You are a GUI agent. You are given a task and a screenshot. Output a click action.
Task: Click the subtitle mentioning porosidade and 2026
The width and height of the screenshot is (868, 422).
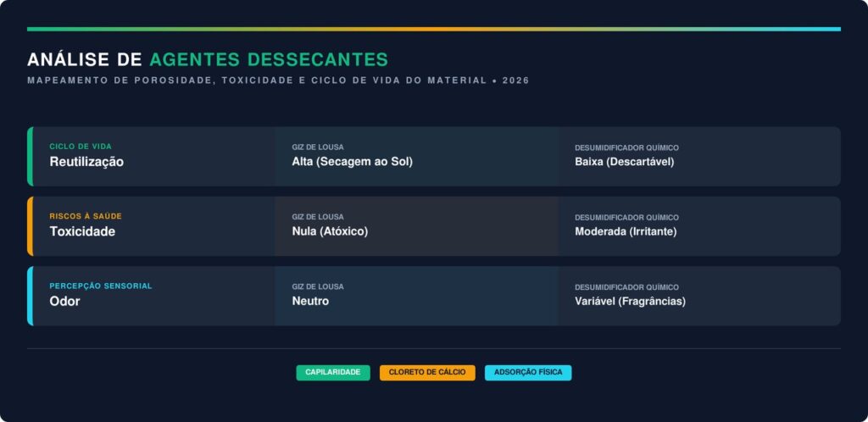tap(278, 81)
